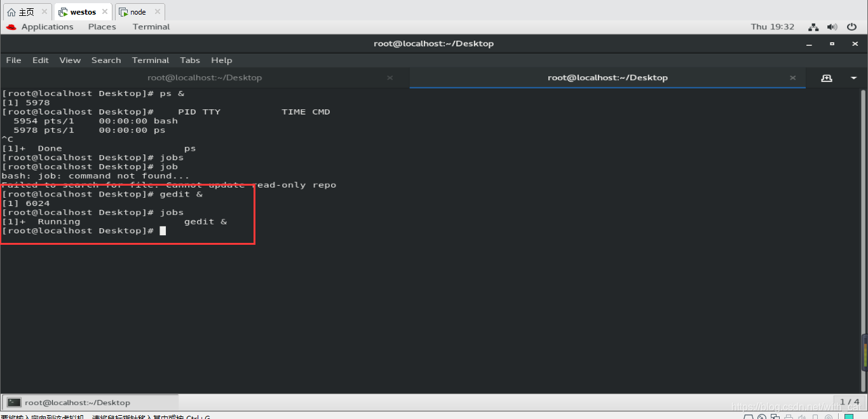
Task: Click the '5978 pts/1 00:00:00 ps' row
Action: pos(89,130)
